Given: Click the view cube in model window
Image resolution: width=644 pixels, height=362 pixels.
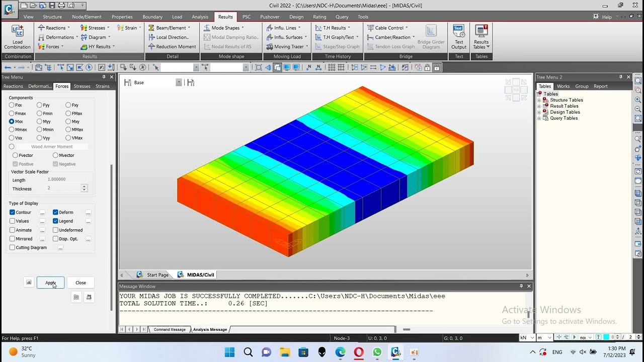Looking at the screenshot, I should (x=516, y=90).
